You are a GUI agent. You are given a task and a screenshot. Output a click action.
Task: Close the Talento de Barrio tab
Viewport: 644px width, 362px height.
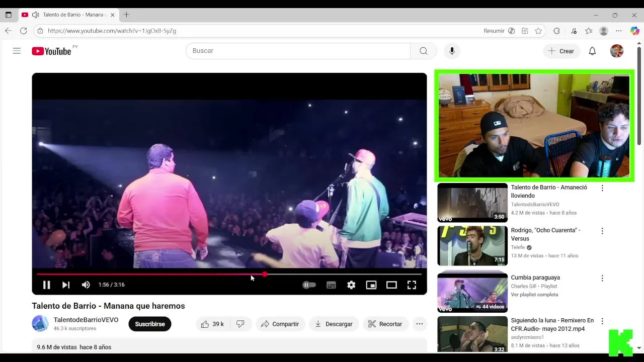tap(113, 15)
